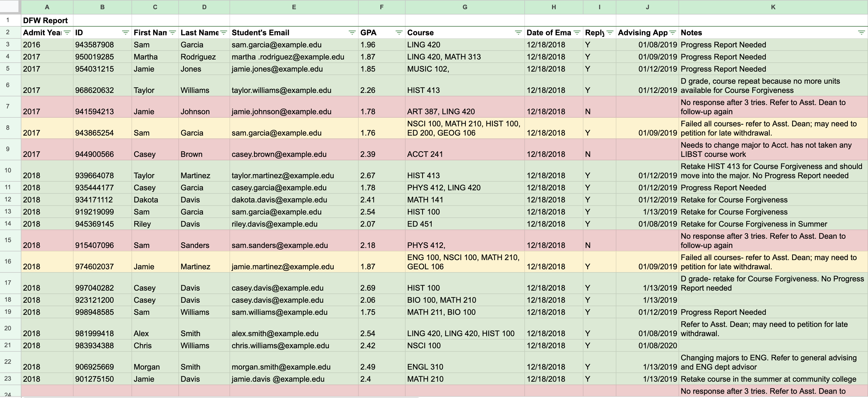868x398 pixels.
Task: Select the BIO 100, MATH 210 cell
Action: (465, 300)
